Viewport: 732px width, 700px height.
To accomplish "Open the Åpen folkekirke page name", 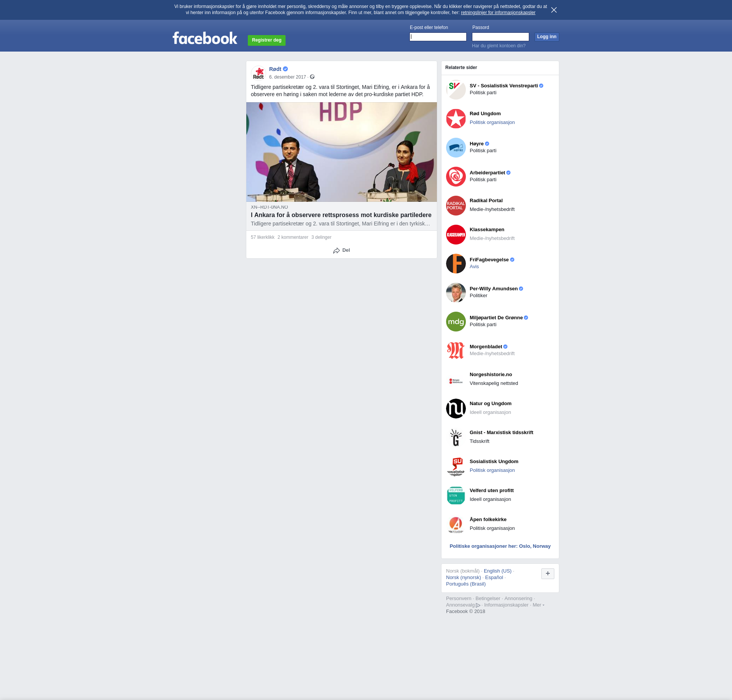I will tap(488, 520).
